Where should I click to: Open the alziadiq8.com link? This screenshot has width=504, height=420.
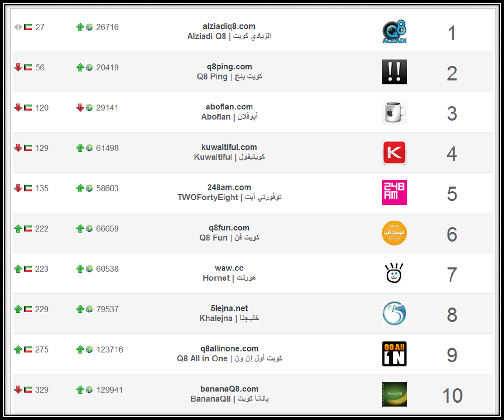pos(229,26)
